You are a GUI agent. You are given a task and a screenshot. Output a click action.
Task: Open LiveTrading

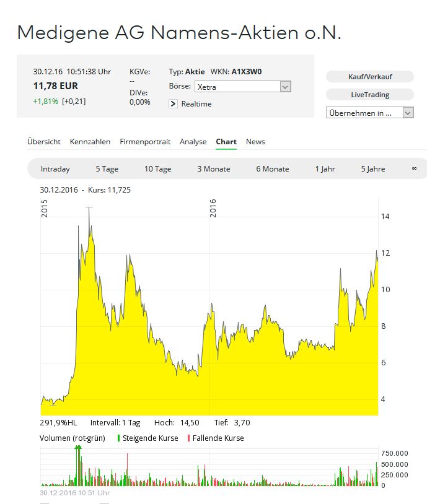[x=369, y=95]
